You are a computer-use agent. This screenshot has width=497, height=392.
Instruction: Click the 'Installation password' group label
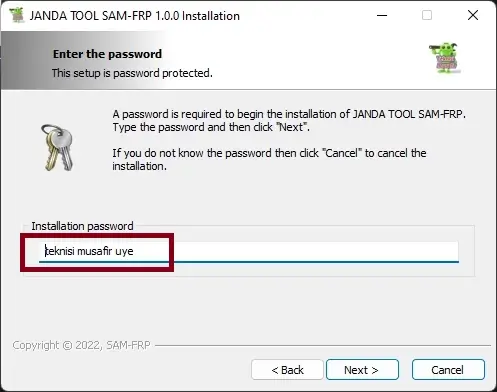pos(82,226)
